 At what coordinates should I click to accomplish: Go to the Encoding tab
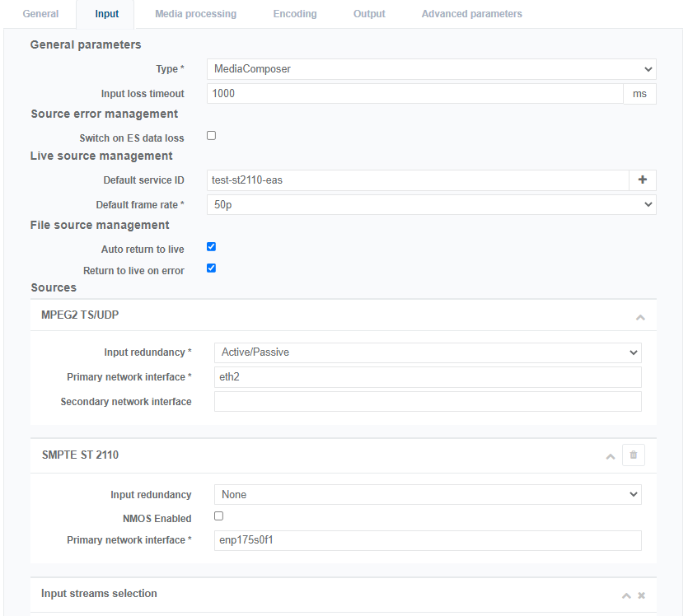coord(294,14)
